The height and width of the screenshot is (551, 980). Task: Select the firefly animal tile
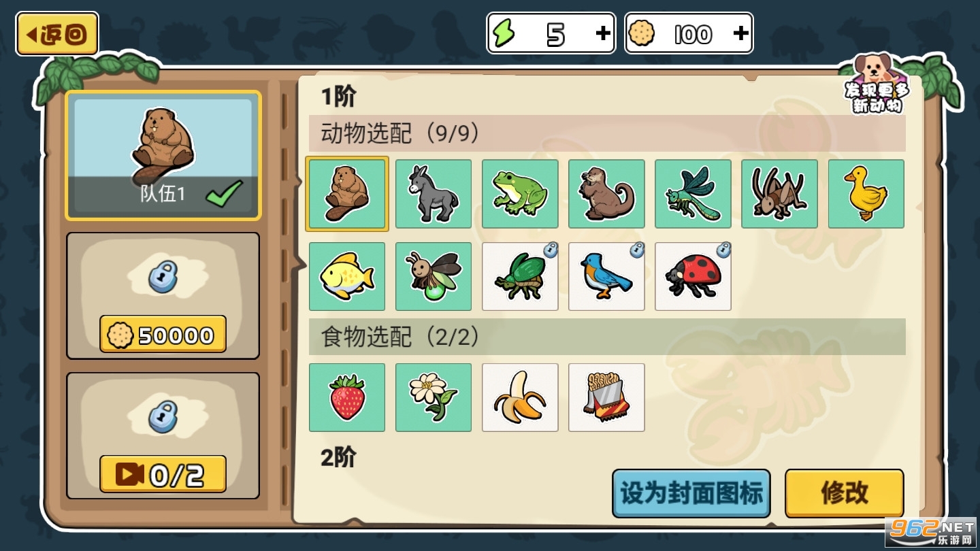pos(434,276)
